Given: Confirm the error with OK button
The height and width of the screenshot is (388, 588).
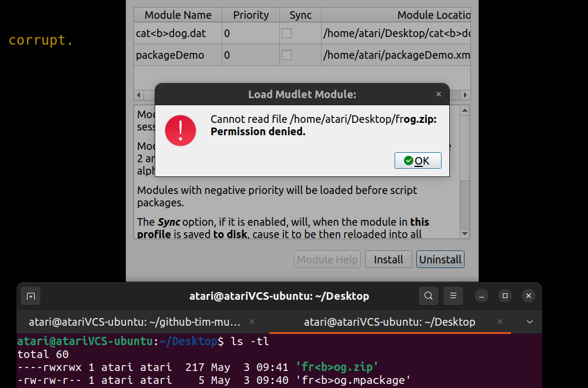Looking at the screenshot, I should click(417, 160).
